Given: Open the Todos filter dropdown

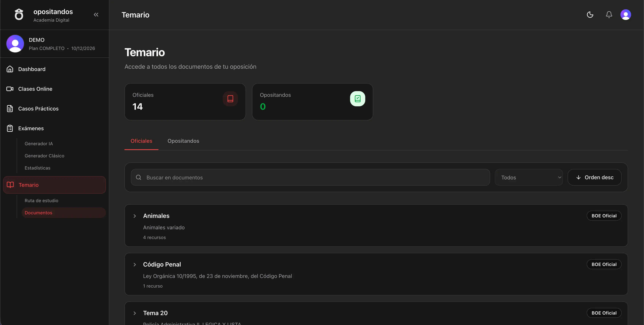Looking at the screenshot, I should [529, 177].
